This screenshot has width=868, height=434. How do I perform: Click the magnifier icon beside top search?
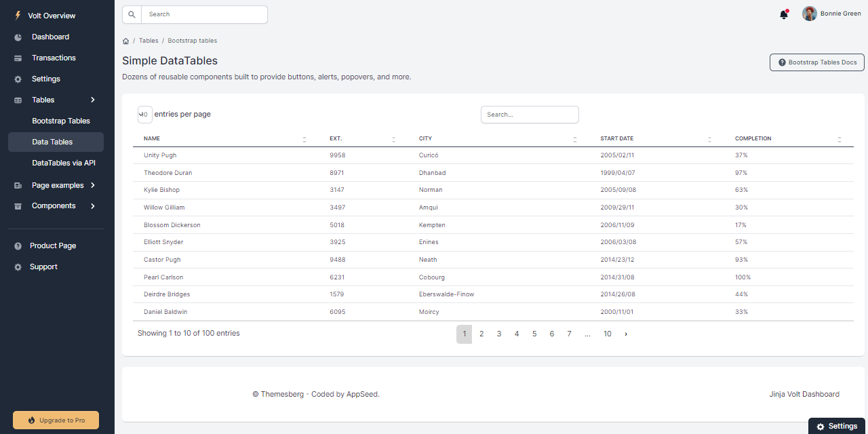tap(132, 14)
